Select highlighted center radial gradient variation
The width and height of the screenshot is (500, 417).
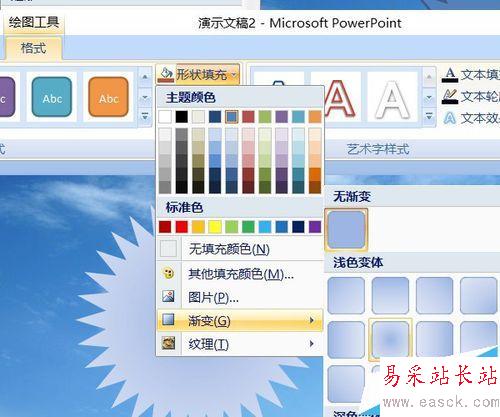coord(390,339)
